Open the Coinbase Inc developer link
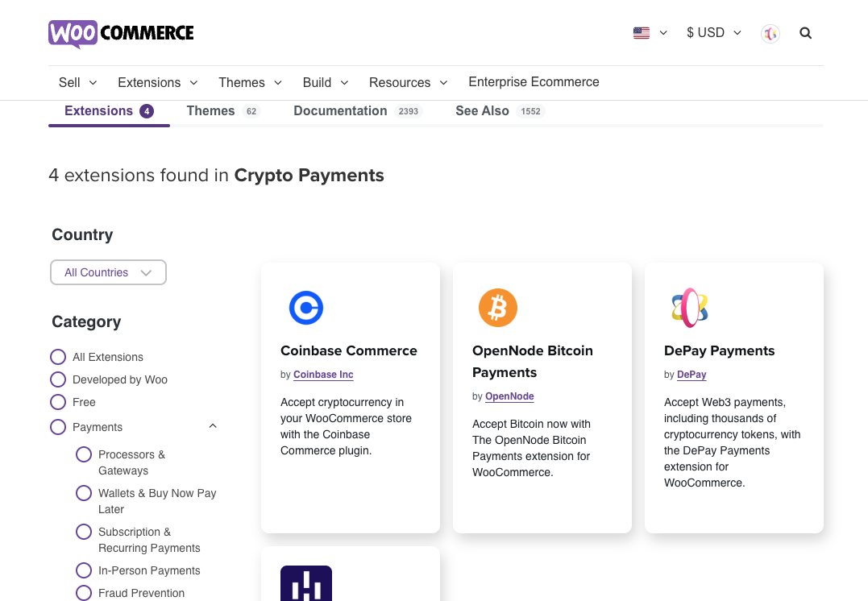The height and width of the screenshot is (601, 868). 323,375
